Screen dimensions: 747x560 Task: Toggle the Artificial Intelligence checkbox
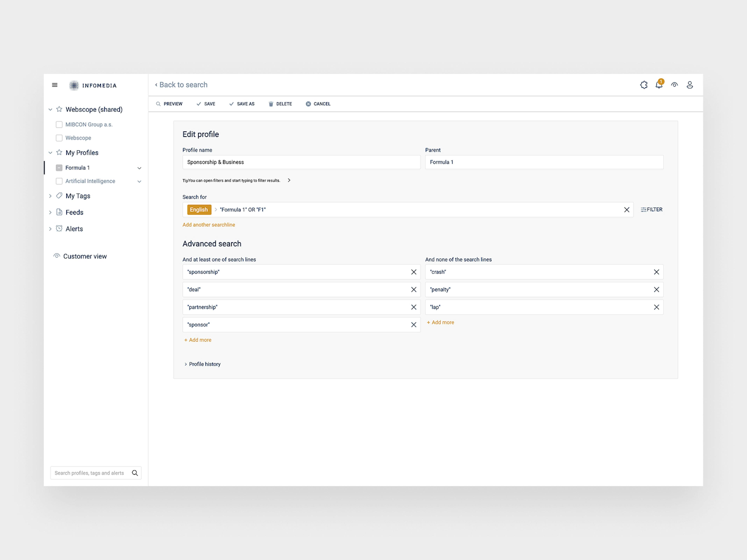tap(59, 181)
